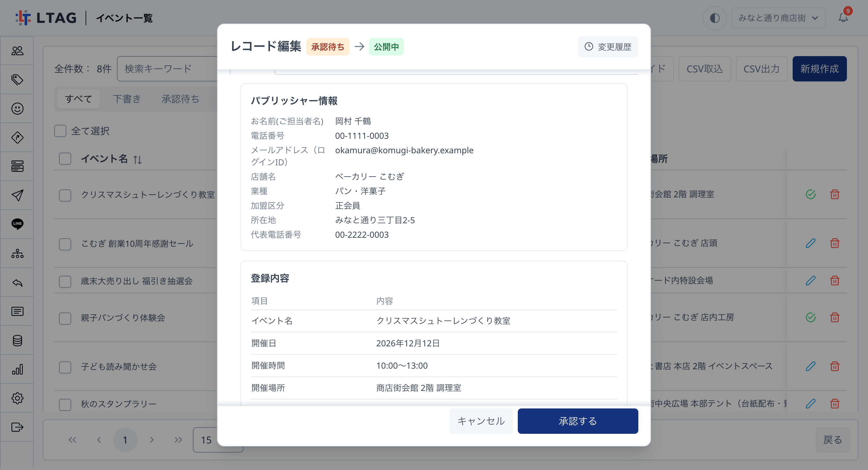This screenshot has width=868, height=470.
Task: Open the diamond direction sidebar icon
Action: tap(17, 138)
